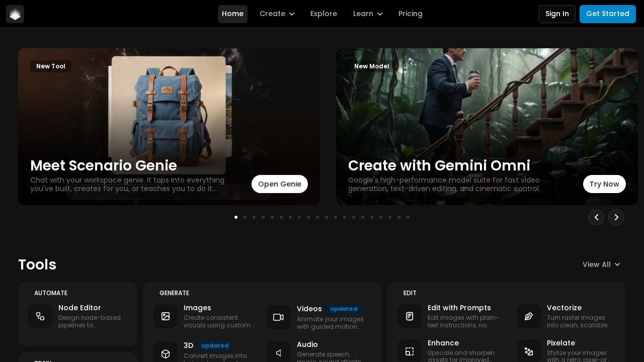Click Try Now on Gemini Omni
Screen dimensions: 644x362
[604, 184]
